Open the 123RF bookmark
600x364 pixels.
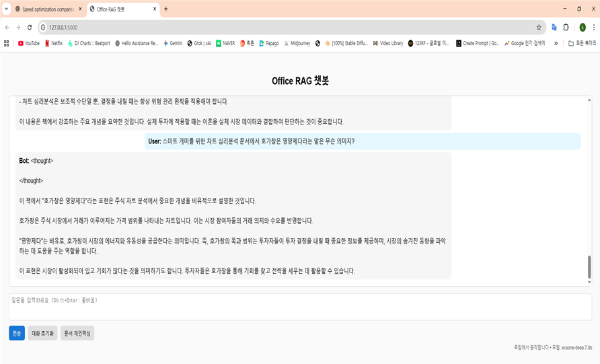[428, 43]
